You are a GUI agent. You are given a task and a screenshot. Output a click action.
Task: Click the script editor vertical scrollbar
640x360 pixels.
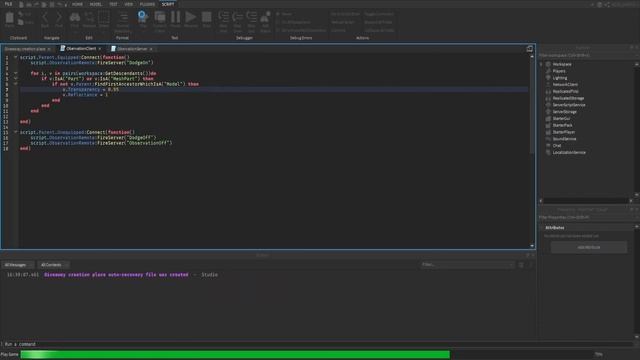532,106
